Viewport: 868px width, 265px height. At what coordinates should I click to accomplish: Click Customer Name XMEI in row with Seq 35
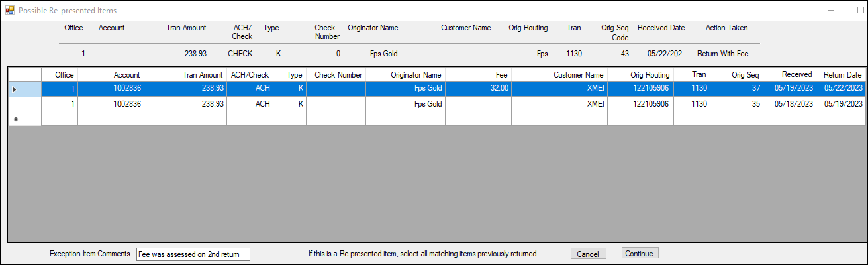coord(559,104)
